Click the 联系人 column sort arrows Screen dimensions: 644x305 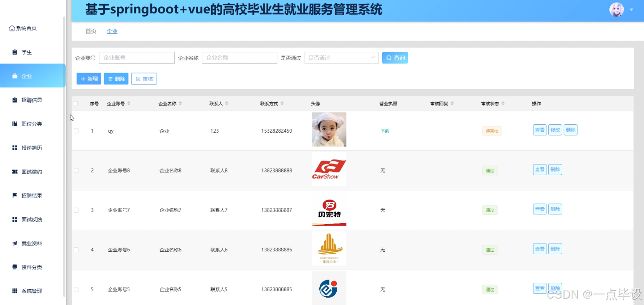click(x=226, y=104)
